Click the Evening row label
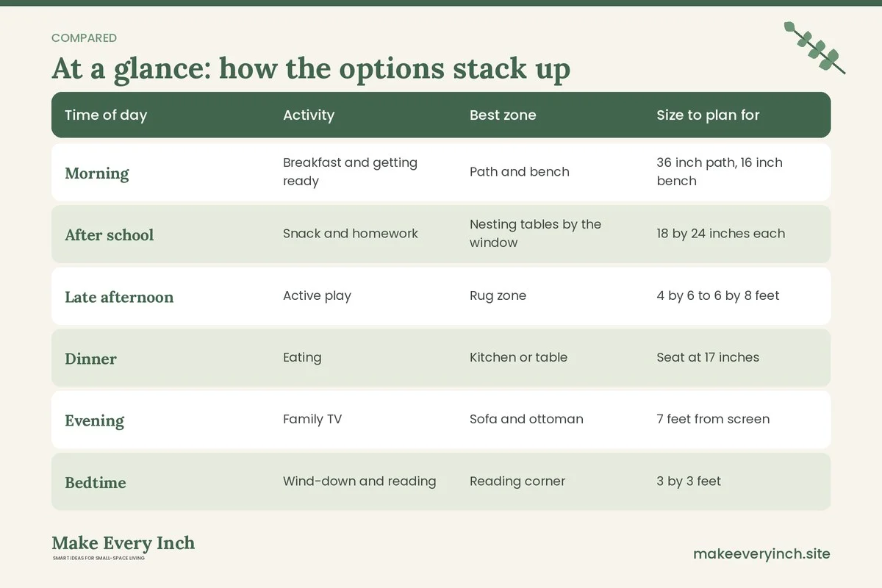 click(x=95, y=420)
